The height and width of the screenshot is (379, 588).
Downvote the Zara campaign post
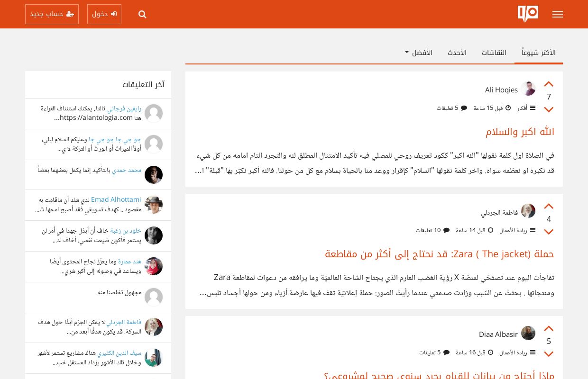click(549, 232)
